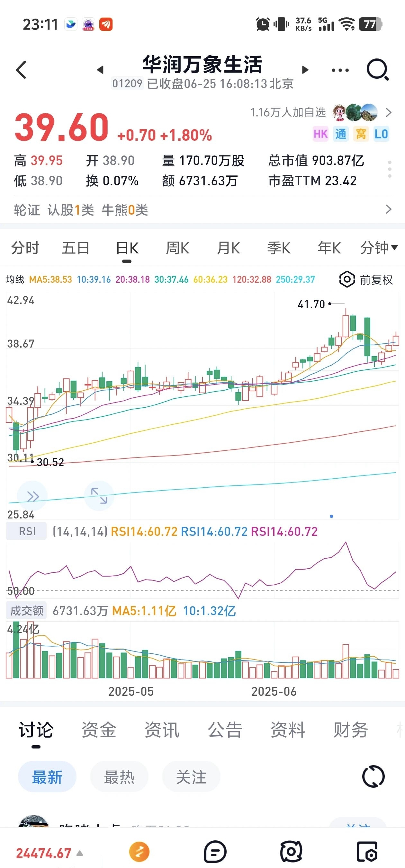
Task: Tap the HK market badge
Action: [x=320, y=134]
